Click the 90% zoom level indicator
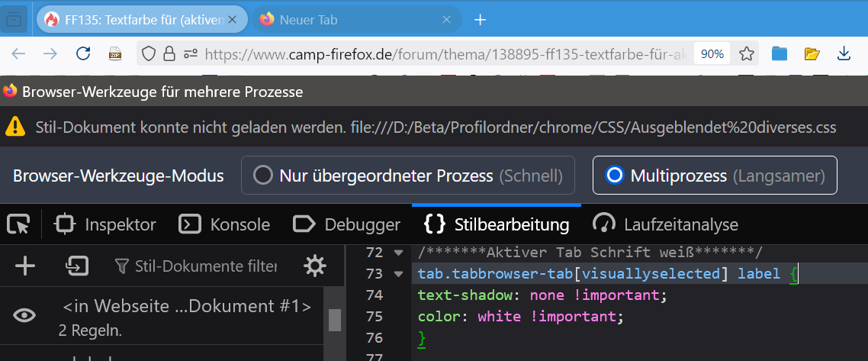This screenshot has height=361, width=868. coord(712,53)
